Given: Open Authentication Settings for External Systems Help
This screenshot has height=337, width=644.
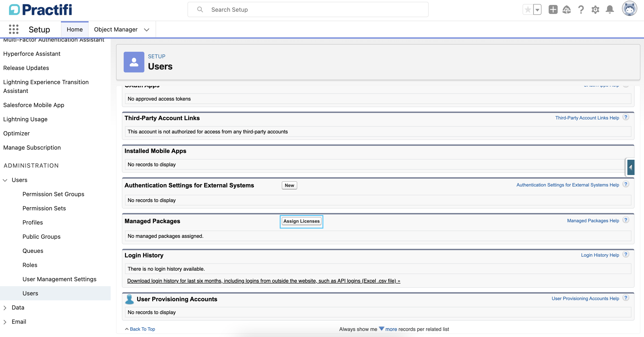Looking at the screenshot, I should point(568,185).
